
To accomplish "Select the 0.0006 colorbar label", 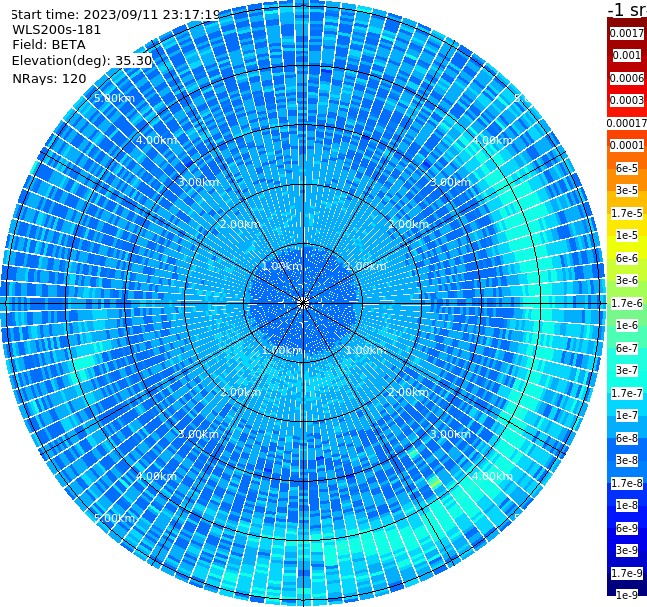I will click(x=627, y=78).
